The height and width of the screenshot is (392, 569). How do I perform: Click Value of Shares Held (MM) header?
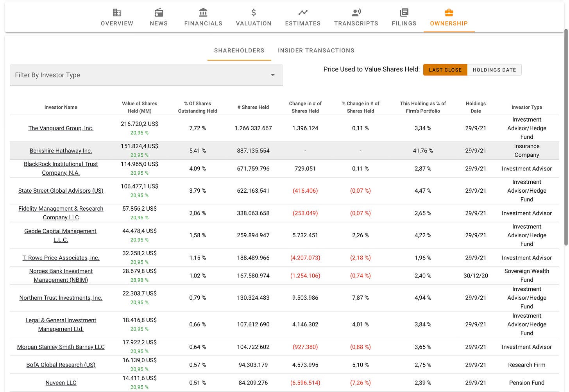(140, 107)
